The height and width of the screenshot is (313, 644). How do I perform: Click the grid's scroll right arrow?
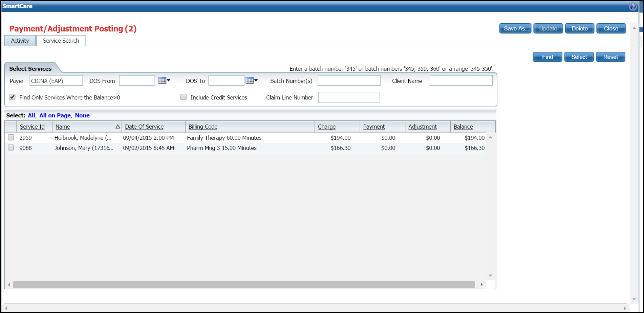tap(481, 285)
